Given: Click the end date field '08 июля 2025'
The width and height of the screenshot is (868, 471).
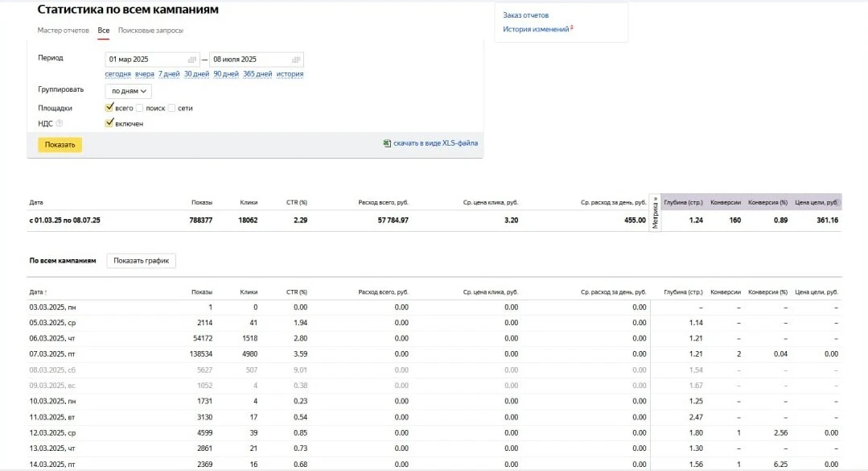Looking at the screenshot, I should (257, 60).
